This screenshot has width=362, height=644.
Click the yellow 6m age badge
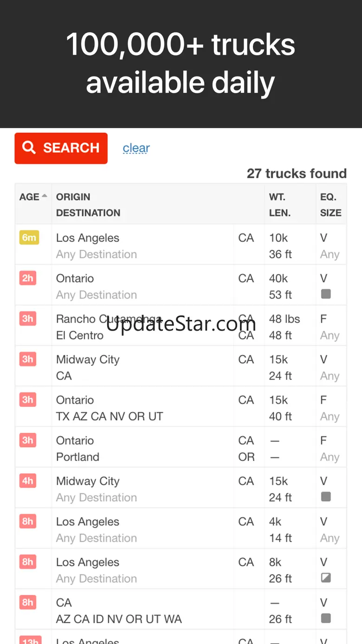29,238
